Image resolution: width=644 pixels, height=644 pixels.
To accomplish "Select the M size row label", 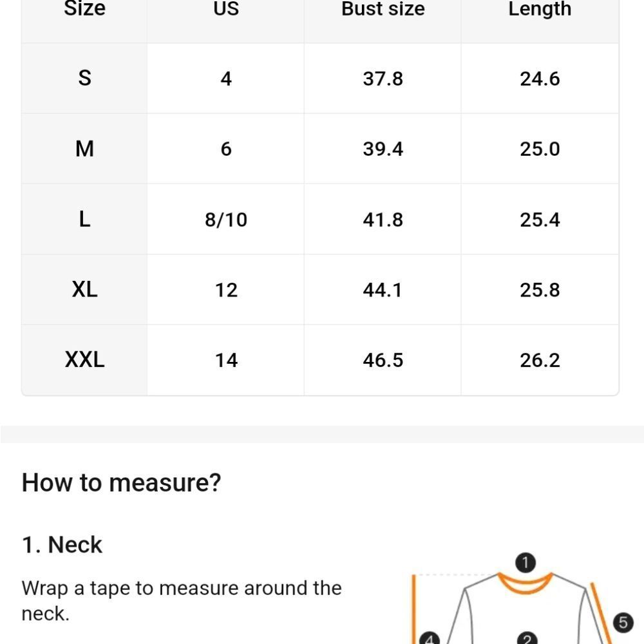I will click(x=84, y=149).
